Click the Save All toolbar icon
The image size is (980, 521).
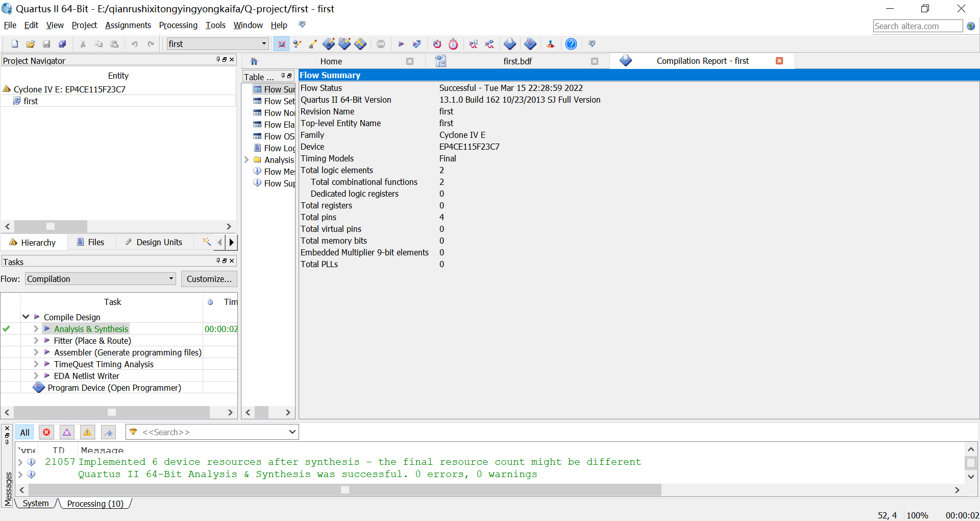click(x=62, y=44)
